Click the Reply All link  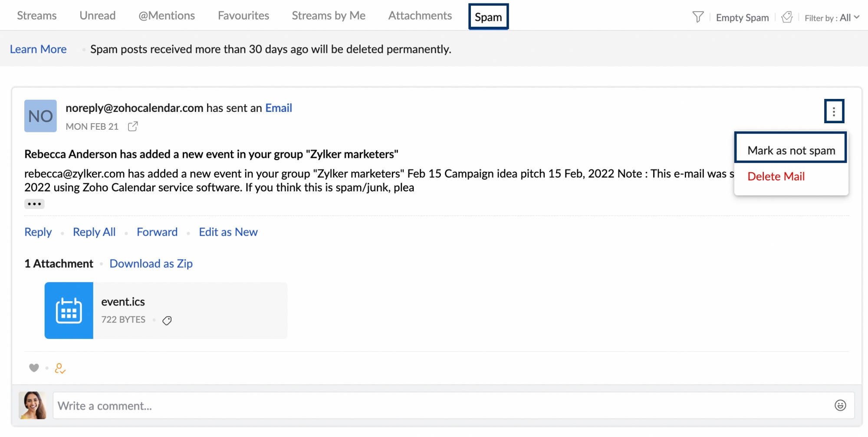tap(94, 232)
